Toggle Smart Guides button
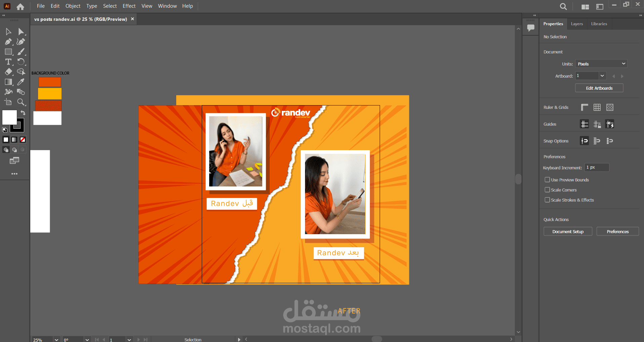 610,124
